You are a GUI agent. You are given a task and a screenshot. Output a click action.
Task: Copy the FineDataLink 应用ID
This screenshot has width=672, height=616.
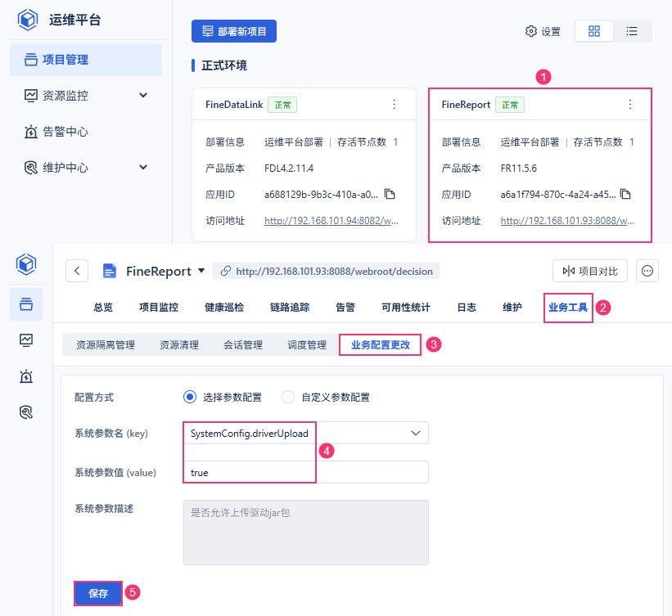coord(389,194)
